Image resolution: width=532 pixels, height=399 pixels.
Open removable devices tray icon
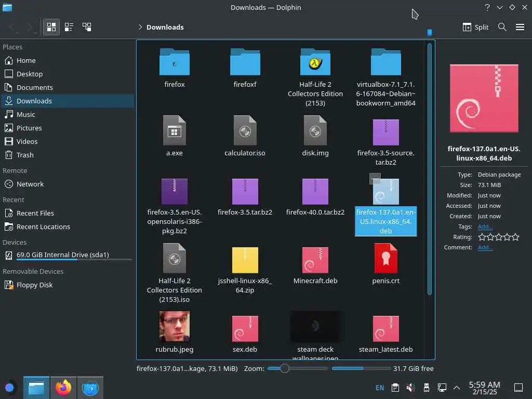(x=427, y=388)
